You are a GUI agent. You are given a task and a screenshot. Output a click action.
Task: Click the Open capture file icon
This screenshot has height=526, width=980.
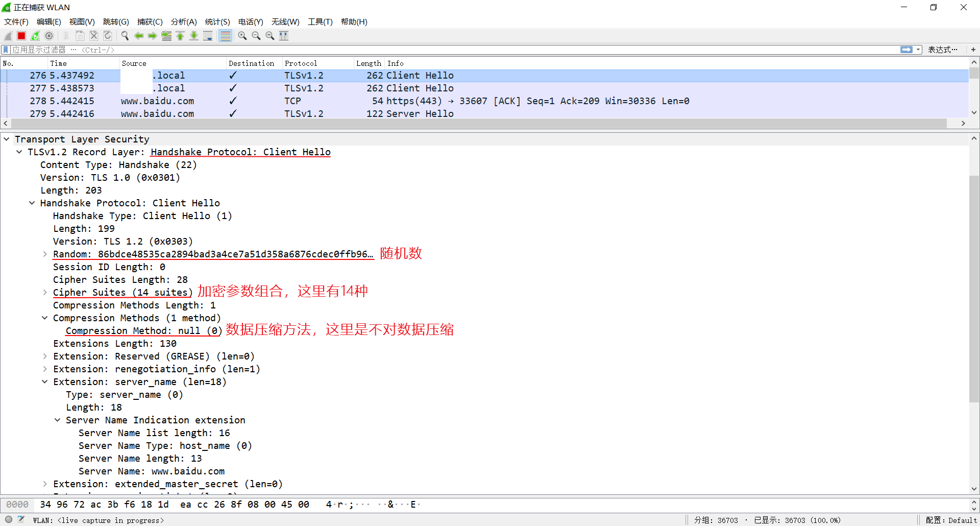66,36
